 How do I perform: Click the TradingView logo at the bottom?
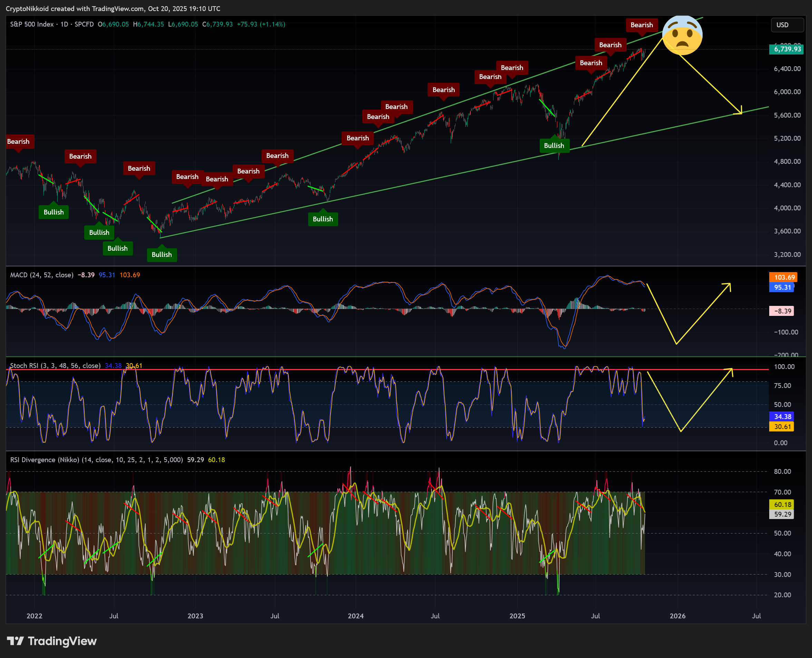pos(51,641)
